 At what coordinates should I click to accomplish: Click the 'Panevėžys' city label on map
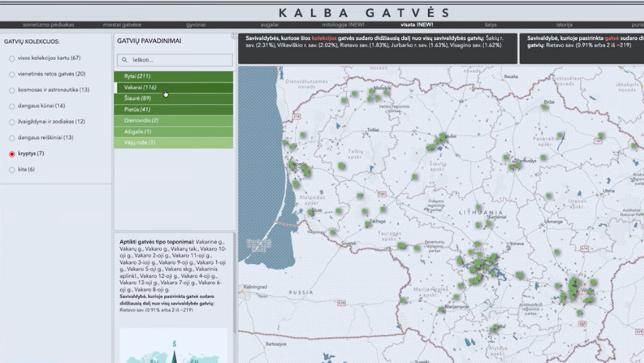click(526, 161)
